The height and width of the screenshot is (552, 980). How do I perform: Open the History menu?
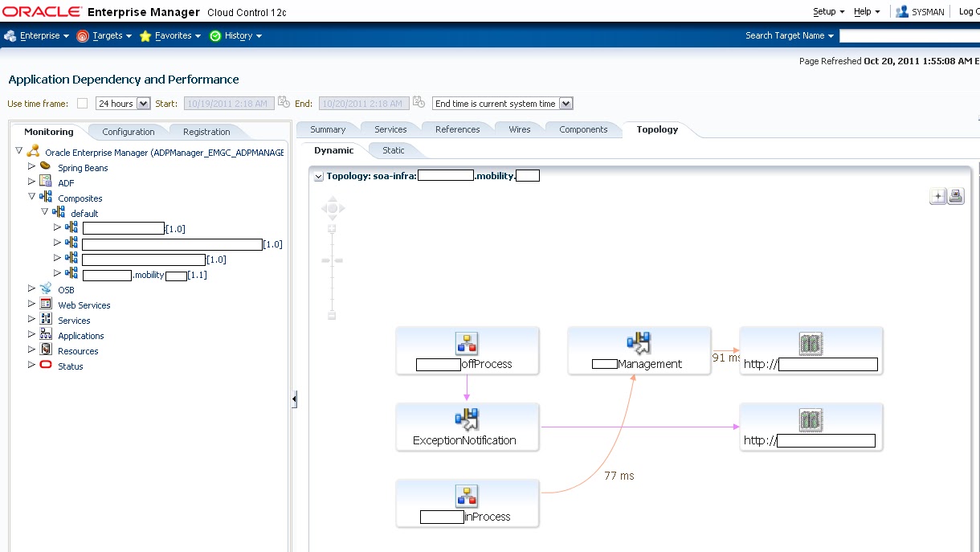point(235,35)
